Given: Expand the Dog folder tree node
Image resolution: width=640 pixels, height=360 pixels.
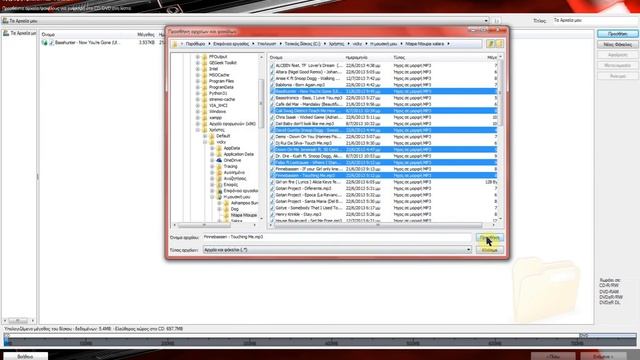Looking at the screenshot, I should pyautogui.click(x=219, y=209).
